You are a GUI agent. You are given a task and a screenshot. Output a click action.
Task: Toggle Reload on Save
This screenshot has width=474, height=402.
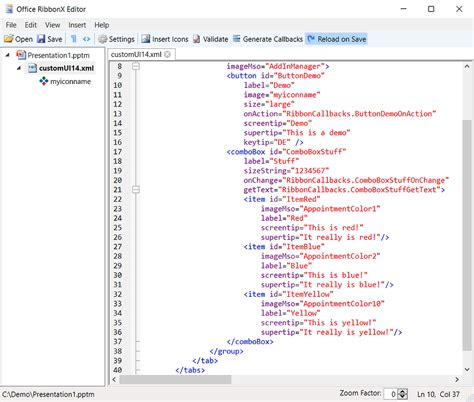click(x=337, y=39)
